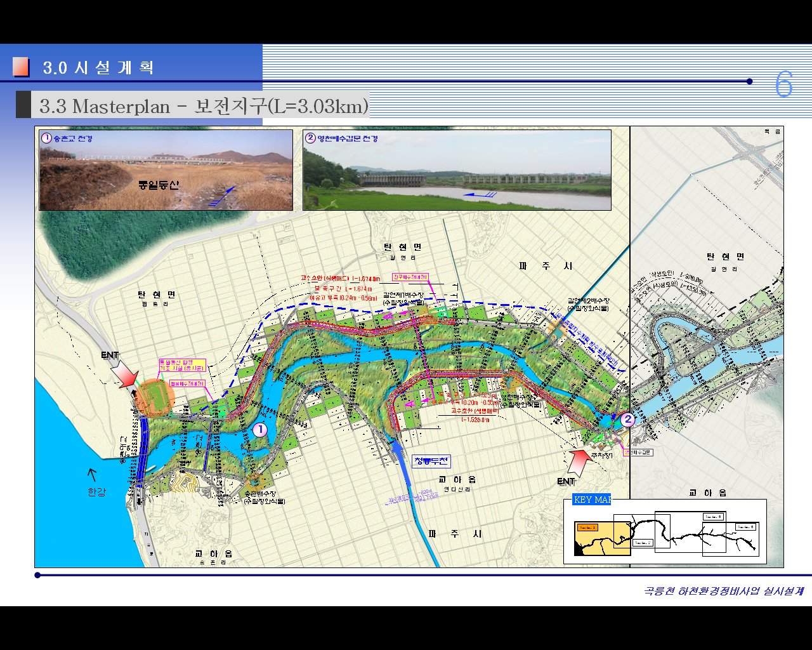Click the 교하읍 송촌리 district label

(213, 557)
